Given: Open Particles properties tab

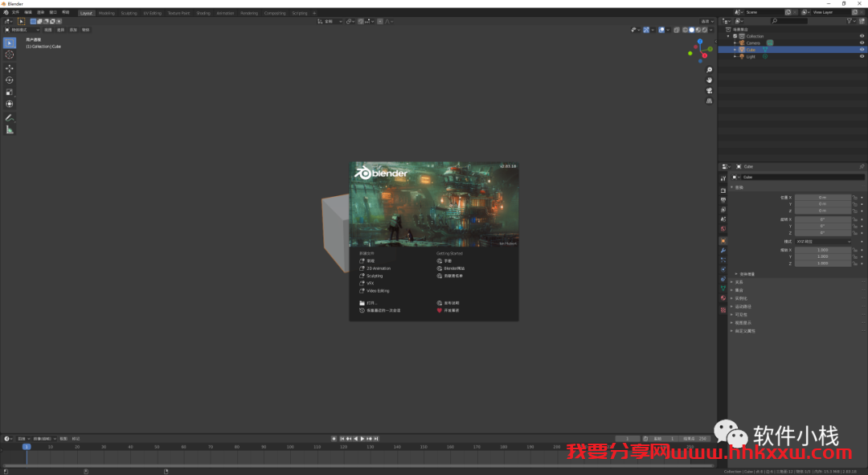Looking at the screenshot, I should tap(723, 260).
